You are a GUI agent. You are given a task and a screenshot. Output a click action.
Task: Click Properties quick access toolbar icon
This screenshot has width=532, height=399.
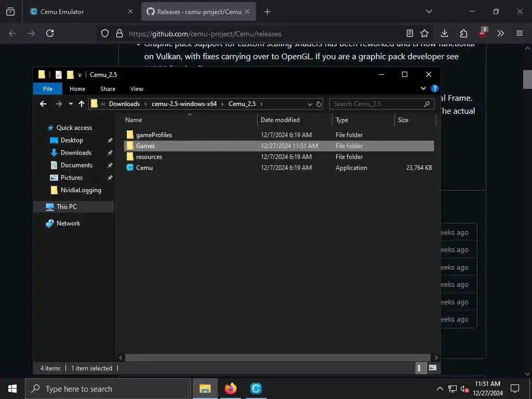pos(59,75)
